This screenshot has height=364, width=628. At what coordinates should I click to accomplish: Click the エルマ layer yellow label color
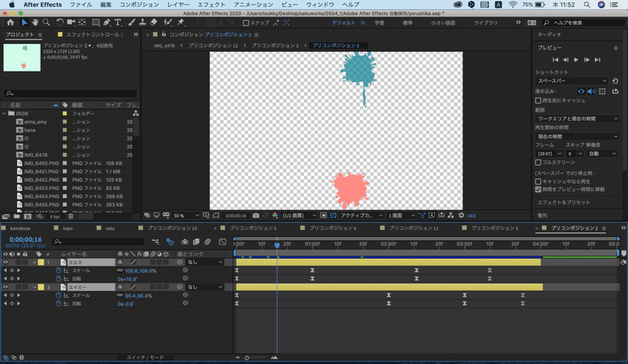(x=41, y=262)
